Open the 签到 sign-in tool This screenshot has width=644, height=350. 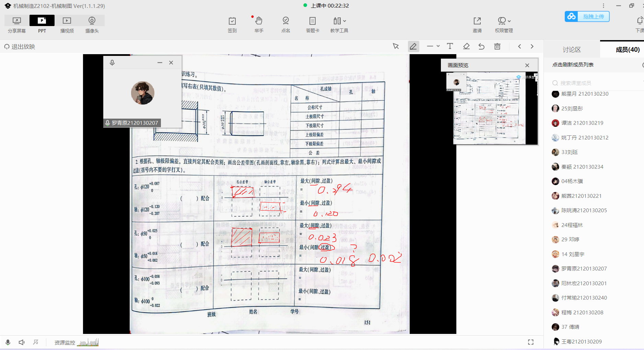[232, 24]
